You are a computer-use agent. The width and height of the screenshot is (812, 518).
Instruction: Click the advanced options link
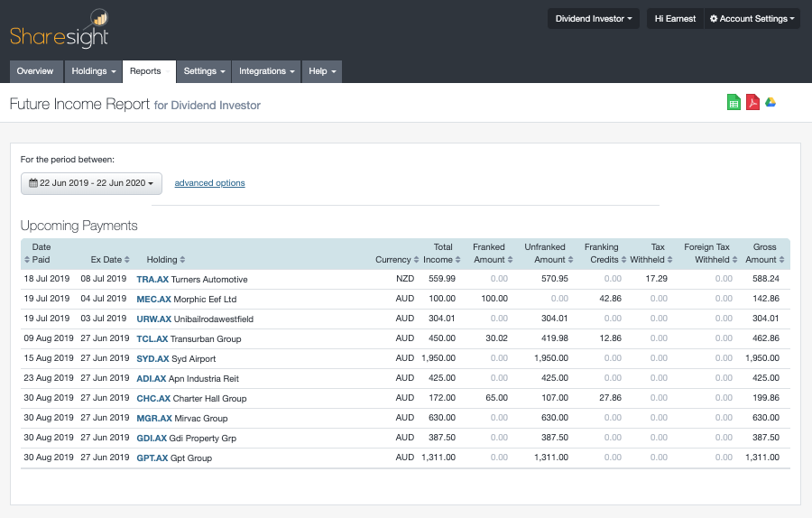point(209,183)
